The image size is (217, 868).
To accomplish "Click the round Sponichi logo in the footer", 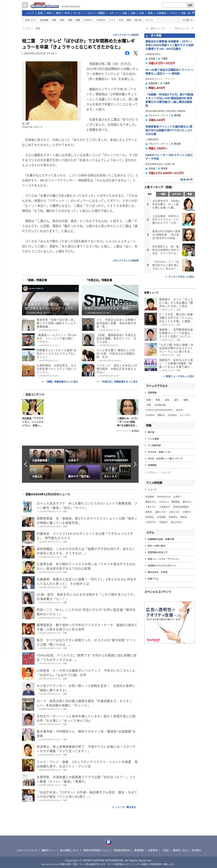I will point(108,842).
